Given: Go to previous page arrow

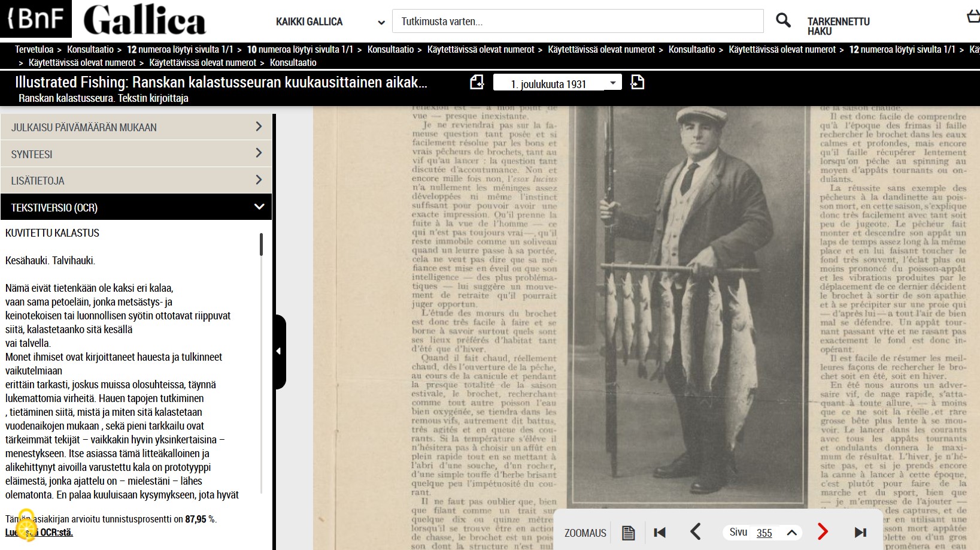Looking at the screenshot, I should pos(696,531).
